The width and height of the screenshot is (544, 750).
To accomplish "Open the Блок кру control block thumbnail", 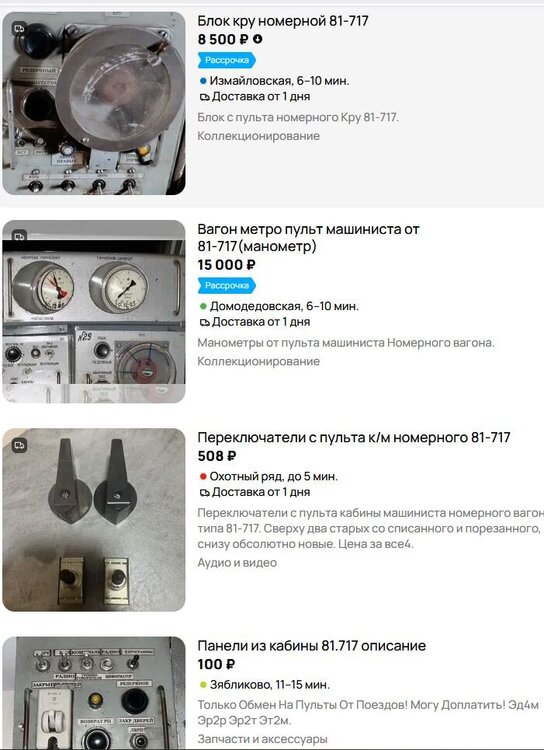I will (x=94, y=103).
